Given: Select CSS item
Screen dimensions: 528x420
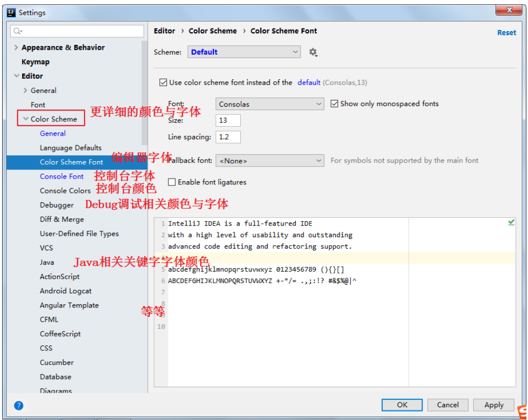Looking at the screenshot, I should pos(46,348).
